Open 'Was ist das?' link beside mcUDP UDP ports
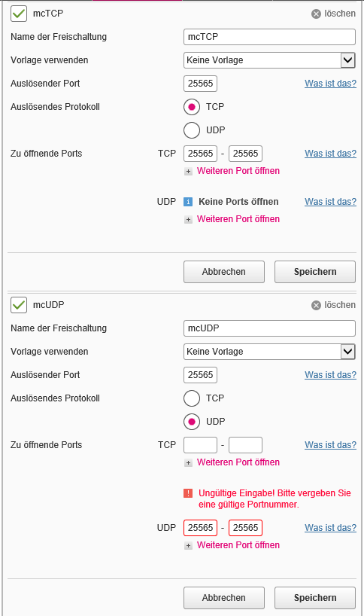 click(331, 528)
